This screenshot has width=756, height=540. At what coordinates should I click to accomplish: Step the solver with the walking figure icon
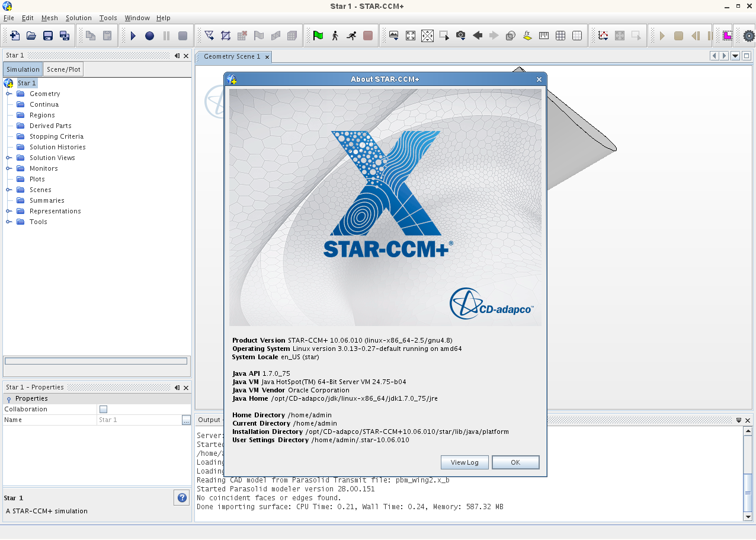click(335, 36)
